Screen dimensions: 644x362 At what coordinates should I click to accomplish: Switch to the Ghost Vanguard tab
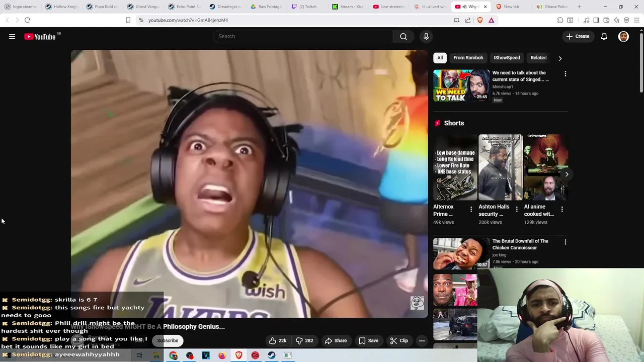143,7
